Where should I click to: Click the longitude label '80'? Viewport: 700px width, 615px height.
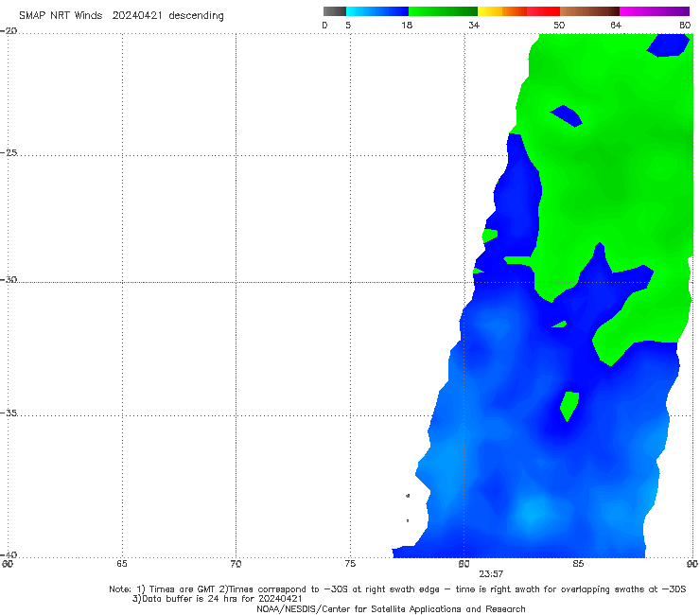pyautogui.click(x=464, y=564)
